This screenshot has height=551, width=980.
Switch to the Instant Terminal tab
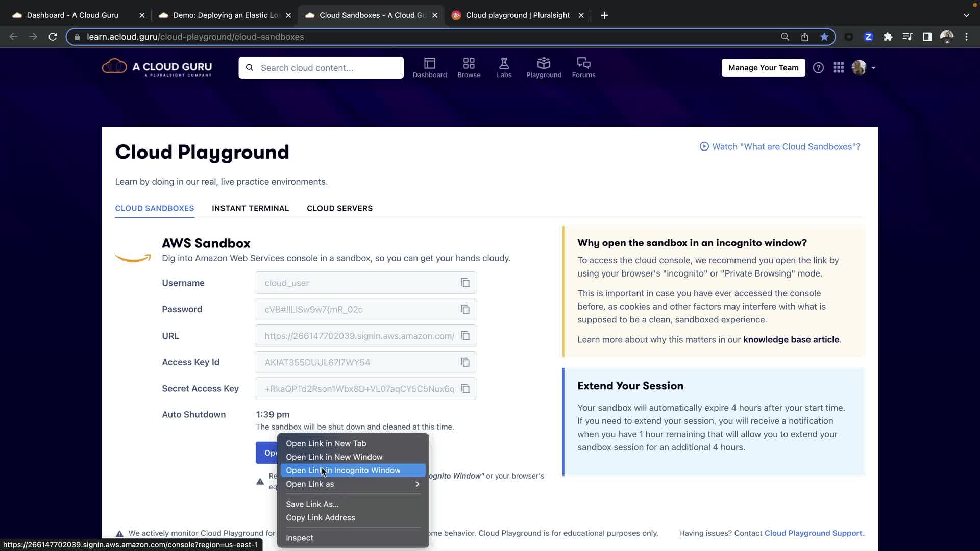250,208
